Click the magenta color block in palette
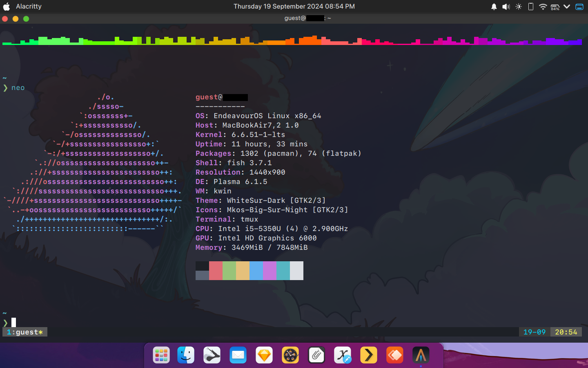Image resolution: width=588 pixels, height=368 pixels. pyautogui.click(x=269, y=271)
